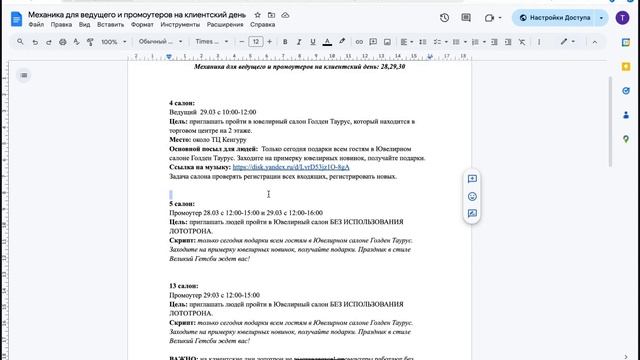Increase font size with plus button

(269, 42)
